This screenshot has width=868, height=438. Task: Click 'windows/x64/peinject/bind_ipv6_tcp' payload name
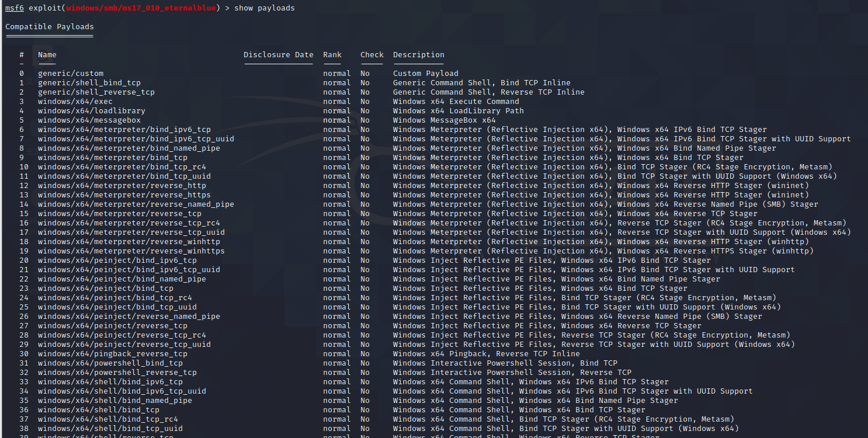pos(117,260)
